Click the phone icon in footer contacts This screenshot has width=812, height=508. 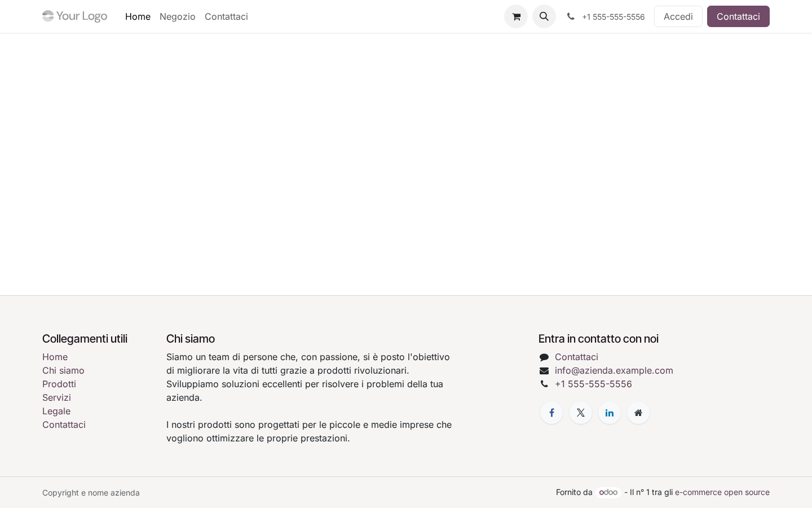tap(544, 384)
